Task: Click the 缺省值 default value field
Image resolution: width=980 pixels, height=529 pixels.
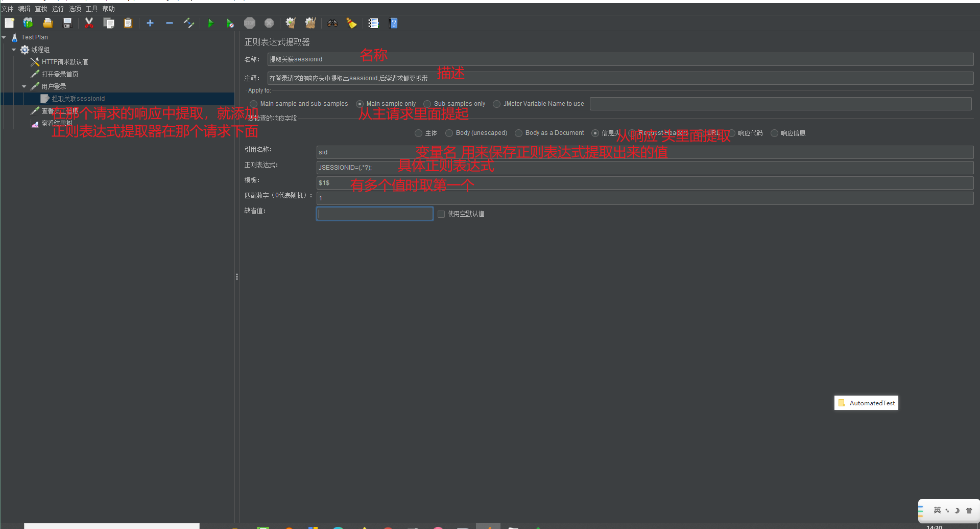Action: 375,214
